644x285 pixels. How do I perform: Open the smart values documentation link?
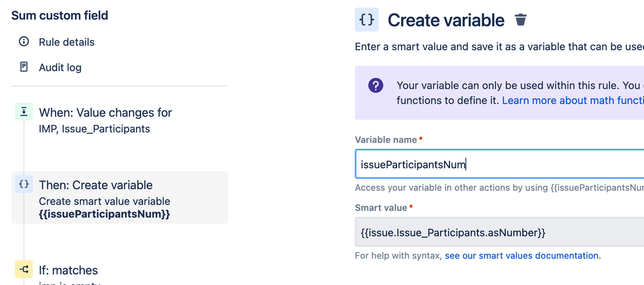[522, 256]
